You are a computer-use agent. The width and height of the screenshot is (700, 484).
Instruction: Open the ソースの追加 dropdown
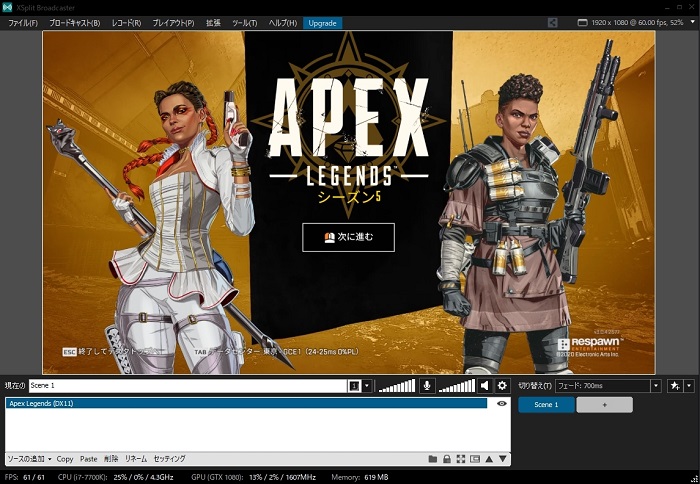[x=29, y=459]
